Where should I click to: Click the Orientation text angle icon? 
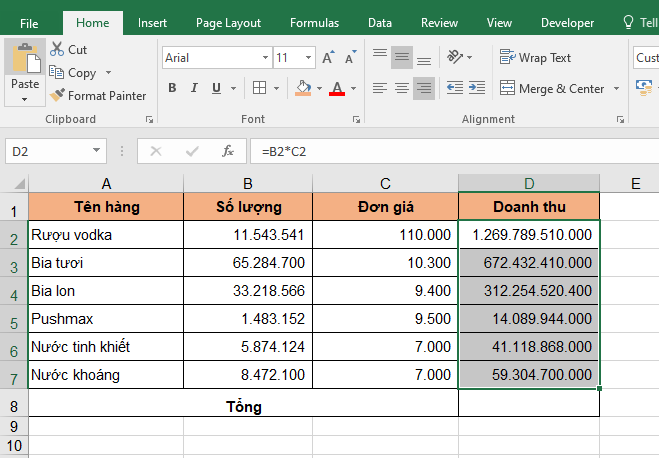[x=455, y=58]
